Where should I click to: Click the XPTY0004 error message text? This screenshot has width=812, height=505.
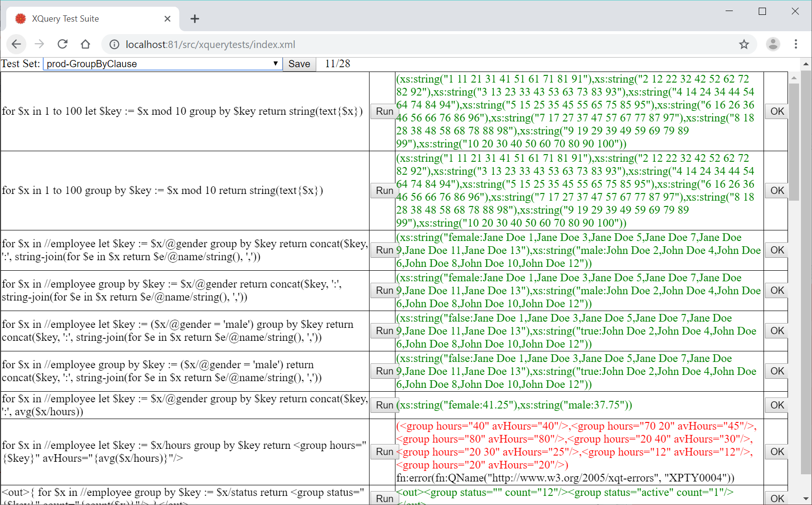click(565, 478)
